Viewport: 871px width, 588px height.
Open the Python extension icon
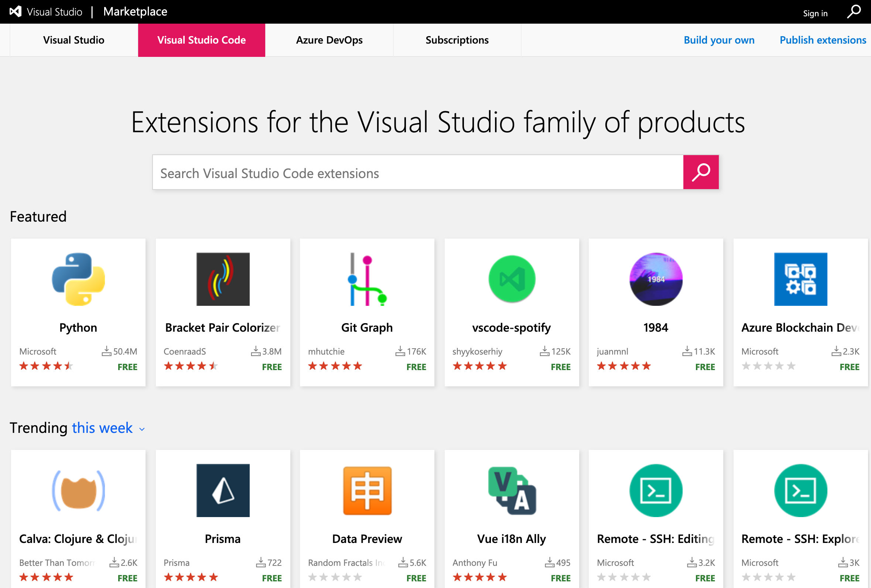(x=78, y=279)
